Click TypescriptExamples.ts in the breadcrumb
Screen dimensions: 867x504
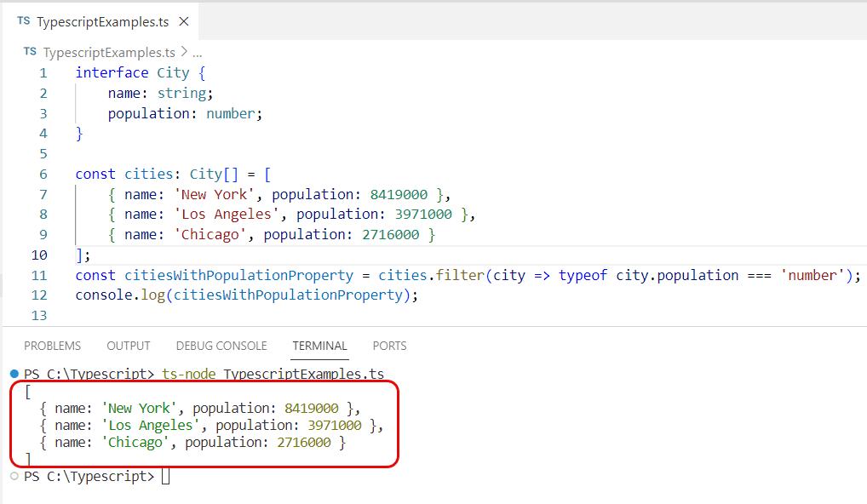point(109,53)
